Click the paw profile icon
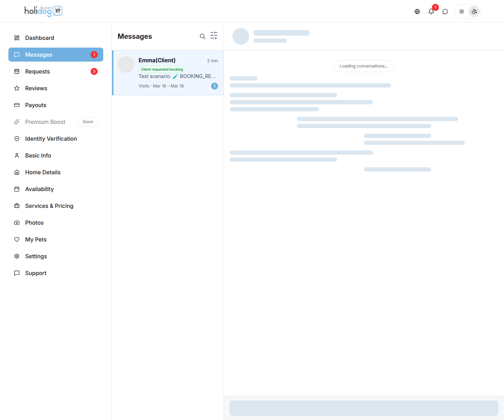Viewport: 504px width, 420px height. pos(474,11)
